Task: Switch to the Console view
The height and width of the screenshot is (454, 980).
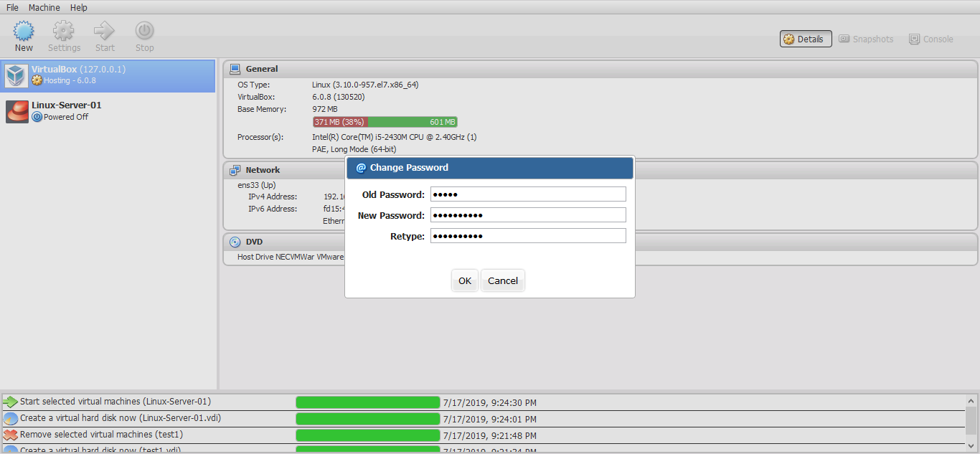Action: (931, 39)
